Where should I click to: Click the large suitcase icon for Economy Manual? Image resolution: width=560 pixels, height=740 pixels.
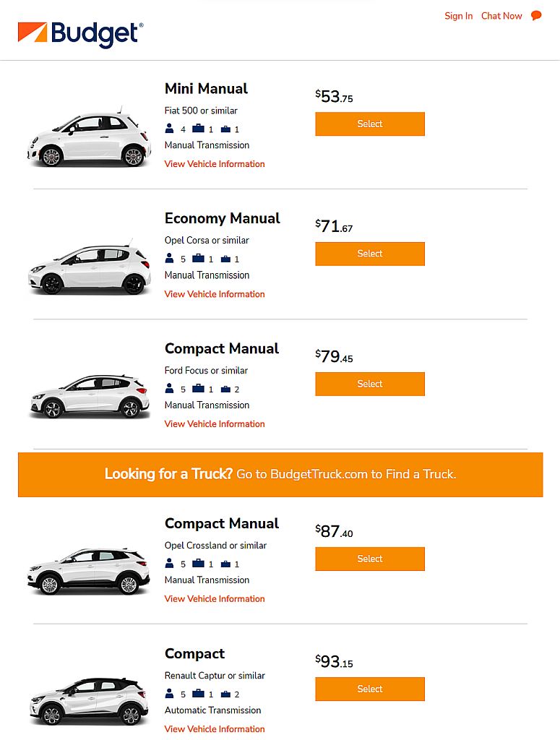(198, 259)
